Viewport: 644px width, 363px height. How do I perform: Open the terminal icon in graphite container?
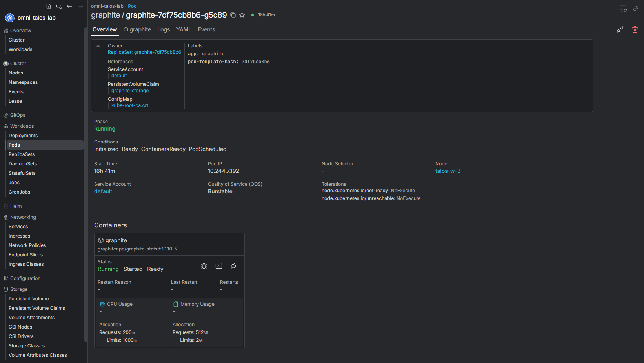click(219, 266)
